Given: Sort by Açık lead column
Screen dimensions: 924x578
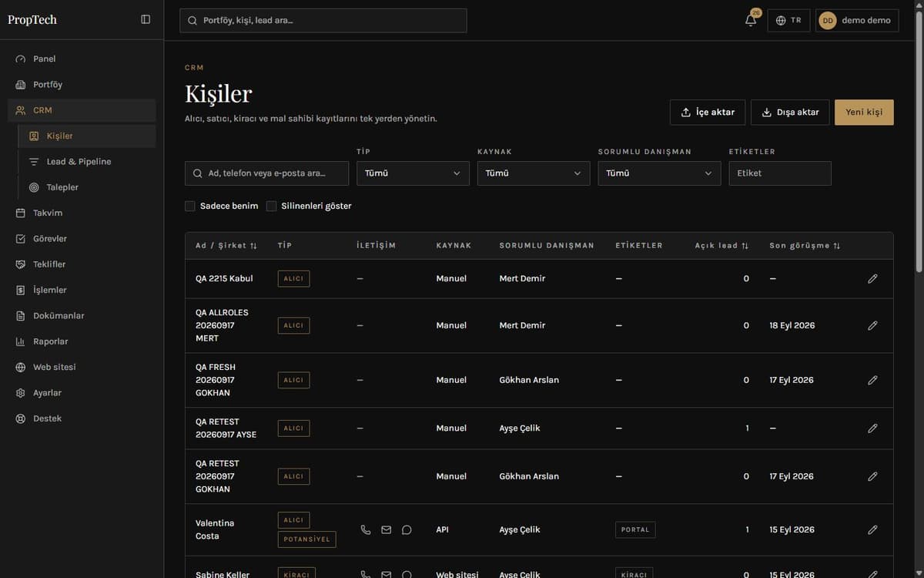Looking at the screenshot, I should (x=721, y=246).
